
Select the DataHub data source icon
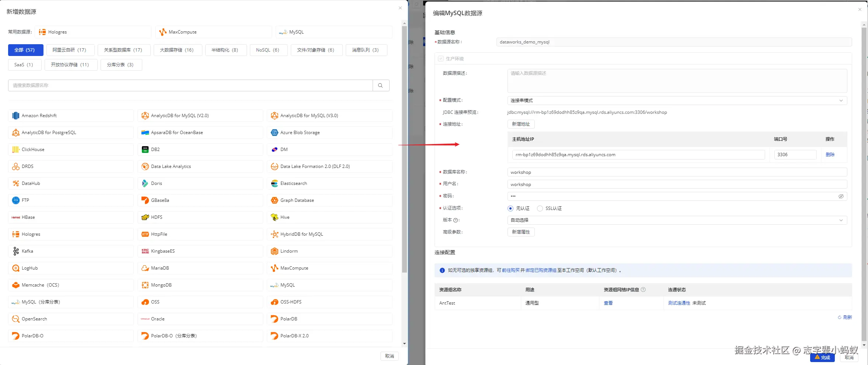[15, 183]
